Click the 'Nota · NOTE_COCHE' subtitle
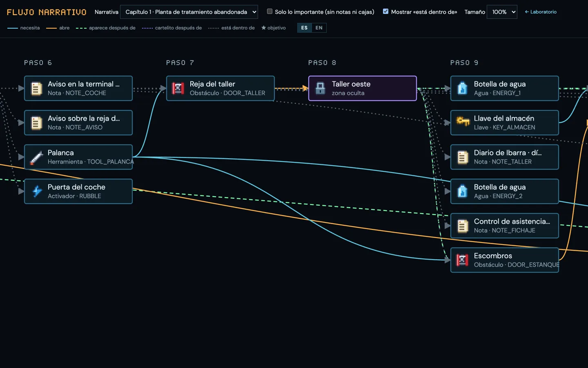 coord(77,93)
